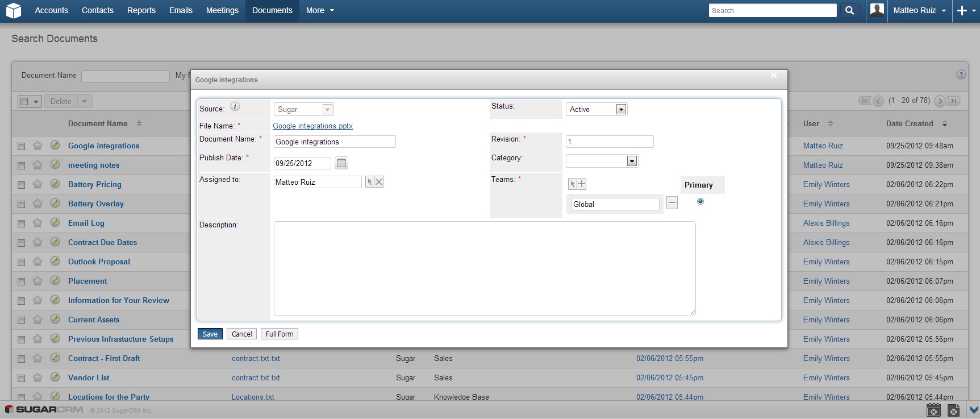Edit the Placement document pencil icon
Image resolution: width=980 pixels, height=419 pixels.
[x=55, y=280]
